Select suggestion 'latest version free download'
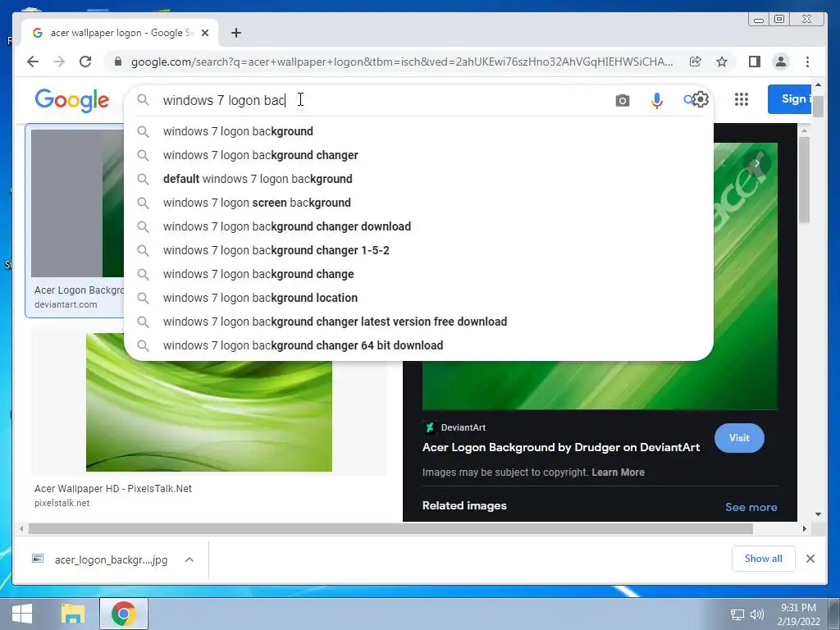Screen dimensions: 840x630 click(x=418, y=322)
